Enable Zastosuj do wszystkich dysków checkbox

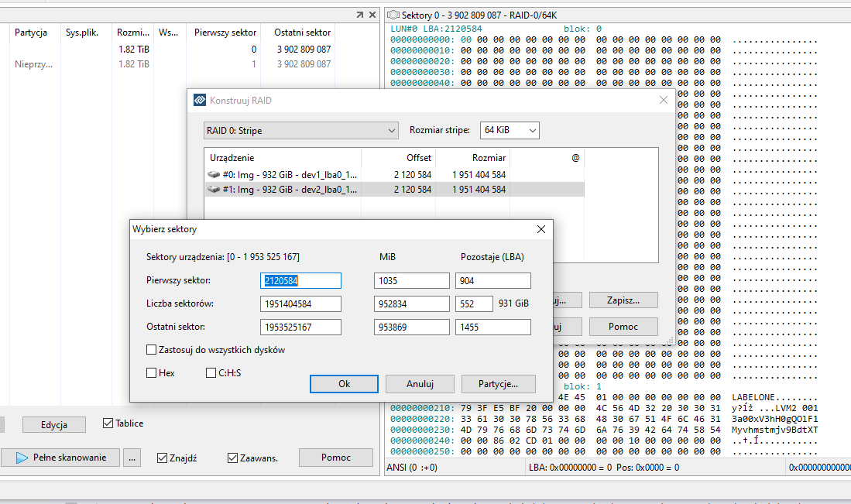point(152,350)
